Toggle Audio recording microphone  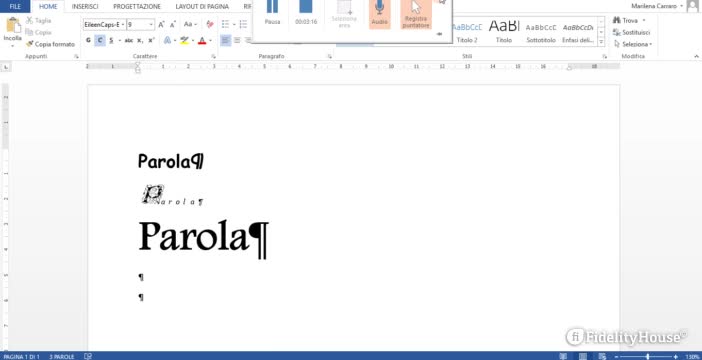[x=380, y=13]
